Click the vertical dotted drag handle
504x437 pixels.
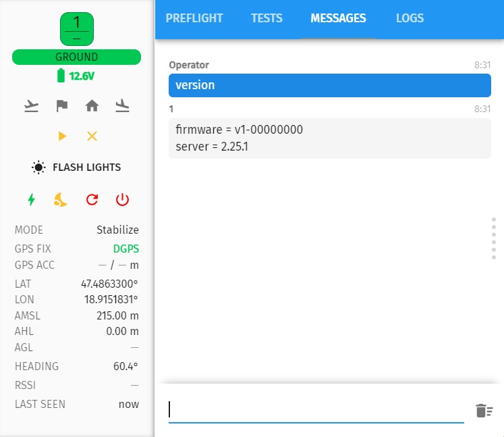point(494,238)
